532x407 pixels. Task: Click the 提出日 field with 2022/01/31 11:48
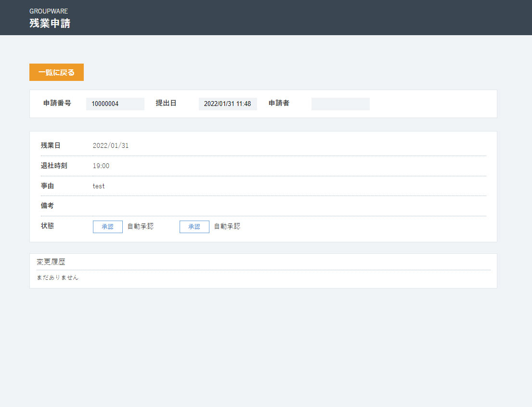click(228, 104)
